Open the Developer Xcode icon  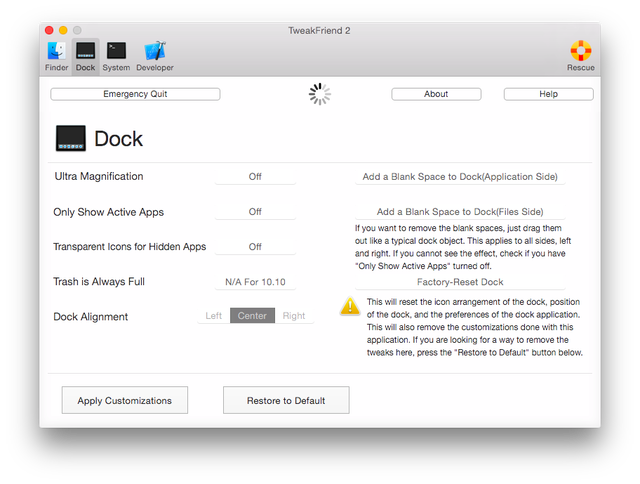pos(155,56)
